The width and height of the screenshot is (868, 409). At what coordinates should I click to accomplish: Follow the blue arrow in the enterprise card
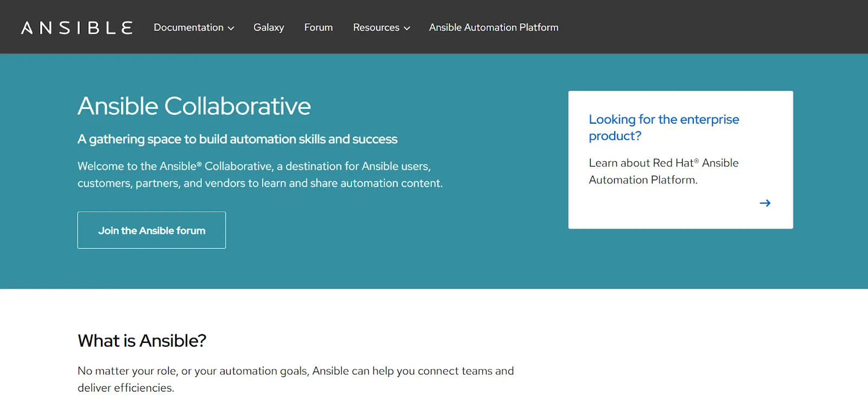click(x=765, y=203)
